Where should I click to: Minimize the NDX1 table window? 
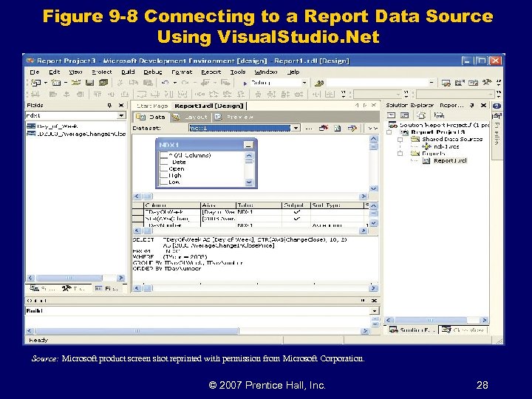pos(249,146)
